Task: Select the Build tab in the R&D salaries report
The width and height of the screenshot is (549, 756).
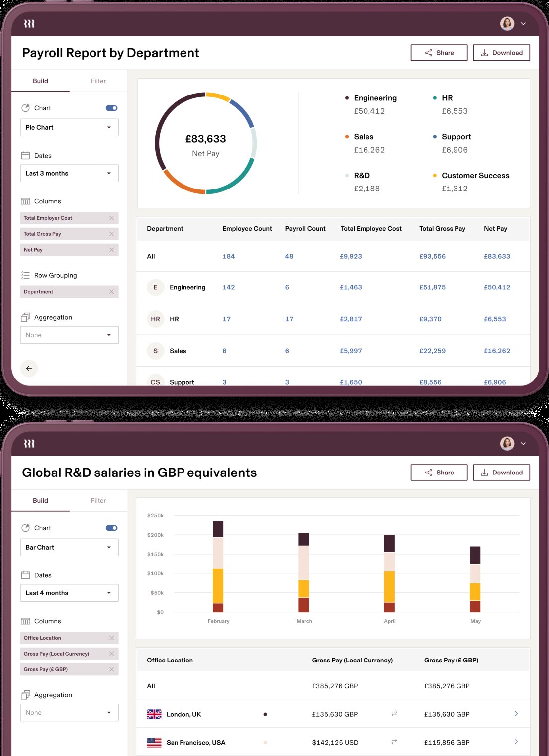Action: [40, 501]
